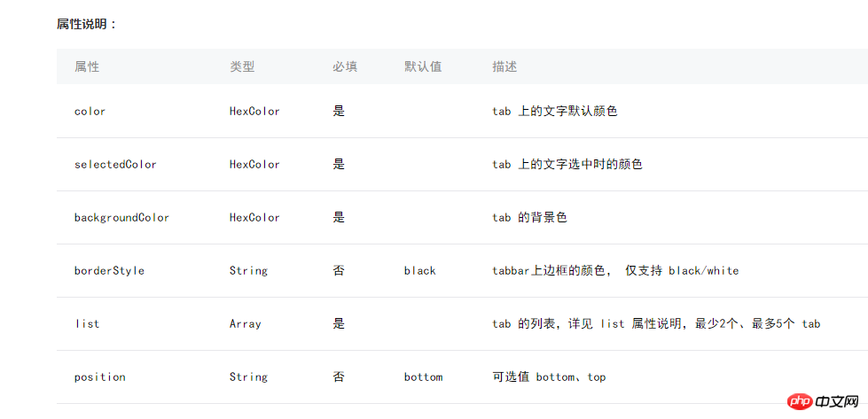This screenshot has height=419, width=868.
Task: Click the 属性说明 heading text
Action: (87, 24)
